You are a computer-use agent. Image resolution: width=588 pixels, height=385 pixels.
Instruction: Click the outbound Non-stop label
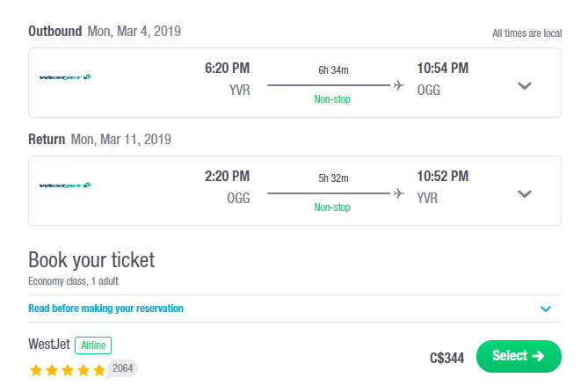pos(332,99)
